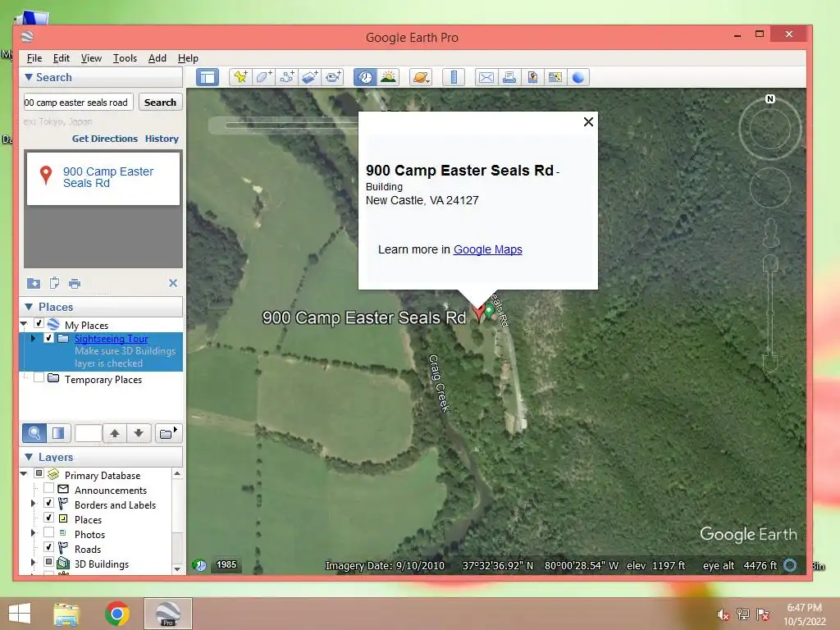Open the Tools menu
The height and width of the screenshot is (630, 840).
coord(125,58)
